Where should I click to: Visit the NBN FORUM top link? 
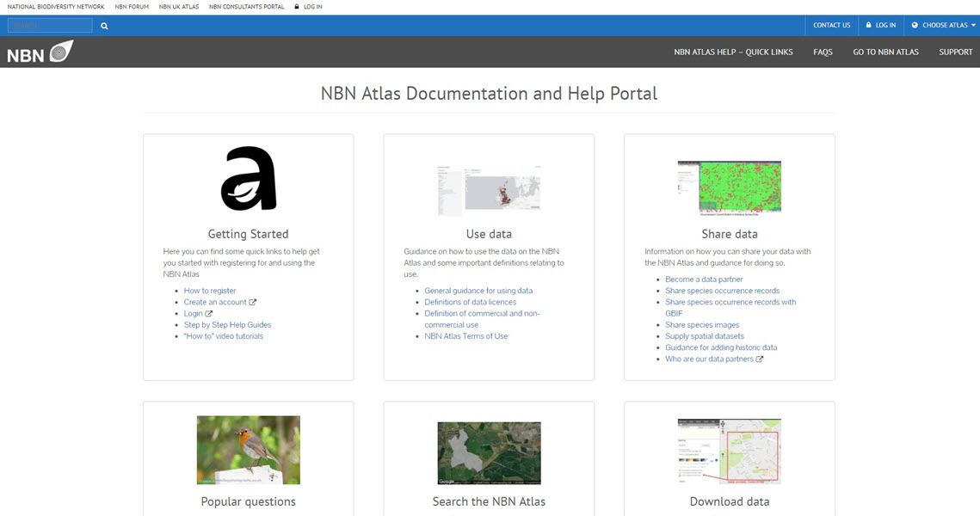[x=131, y=6]
